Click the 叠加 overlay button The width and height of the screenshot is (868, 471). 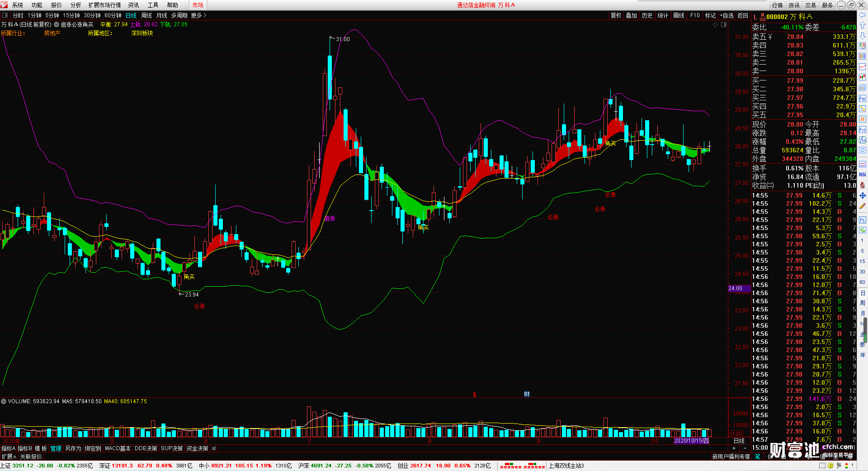(x=632, y=15)
